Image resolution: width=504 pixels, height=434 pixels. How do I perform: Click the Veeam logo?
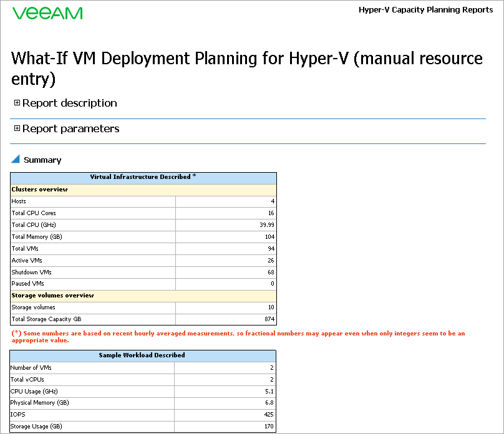coord(47,13)
